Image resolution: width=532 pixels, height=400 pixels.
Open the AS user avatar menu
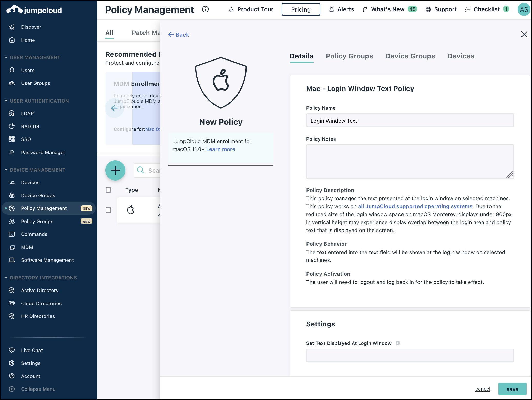click(524, 9)
